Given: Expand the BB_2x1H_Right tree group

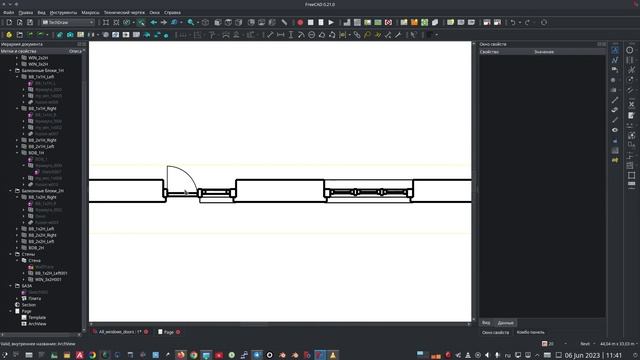Looking at the screenshot, I should (x=17, y=140).
